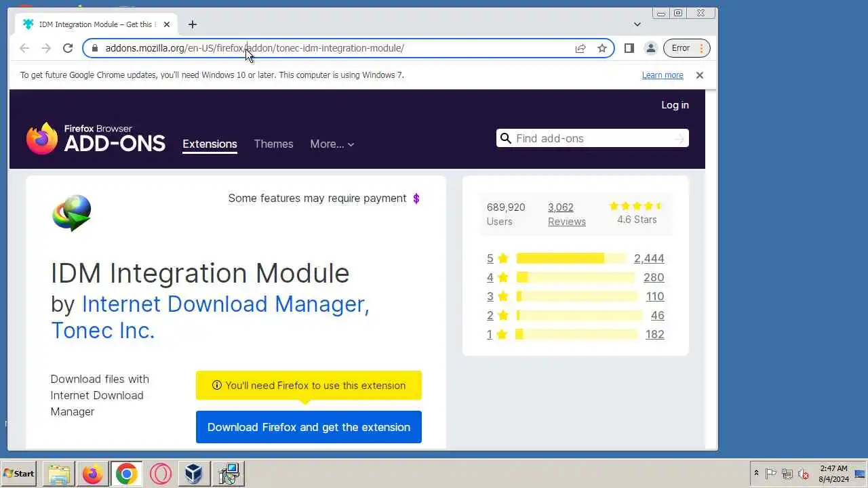This screenshot has width=868, height=488.
Task: Open the network computers taskbar icon
Action: [x=229, y=474]
